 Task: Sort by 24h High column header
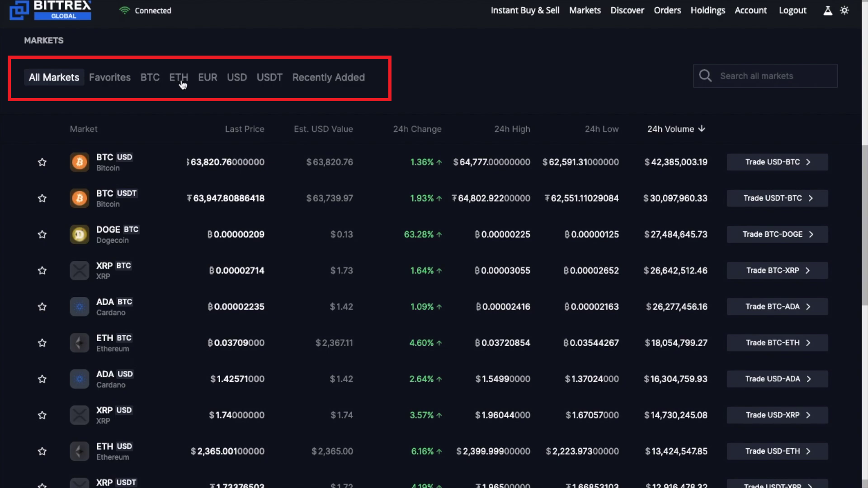pyautogui.click(x=512, y=129)
